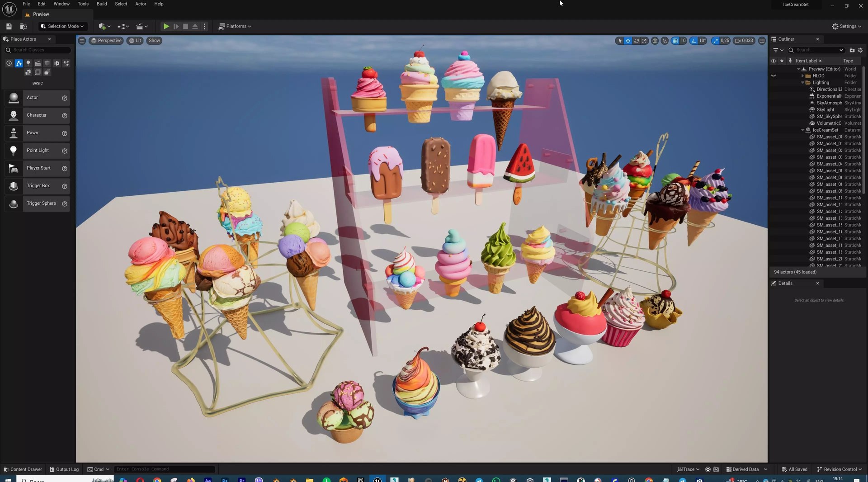
Task: Click the star column header in the Outliner
Action: (x=782, y=61)
